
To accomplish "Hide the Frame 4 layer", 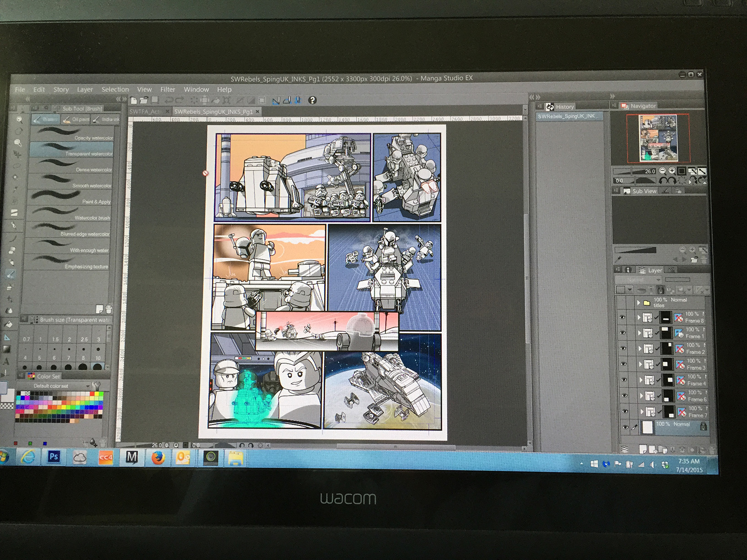I will (624, 380).
